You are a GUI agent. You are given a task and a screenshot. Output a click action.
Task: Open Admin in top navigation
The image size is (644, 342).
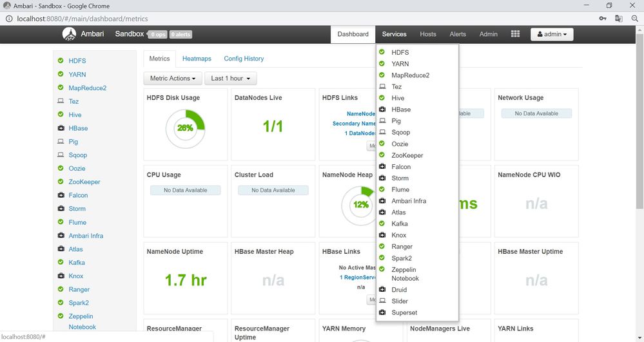489,34
